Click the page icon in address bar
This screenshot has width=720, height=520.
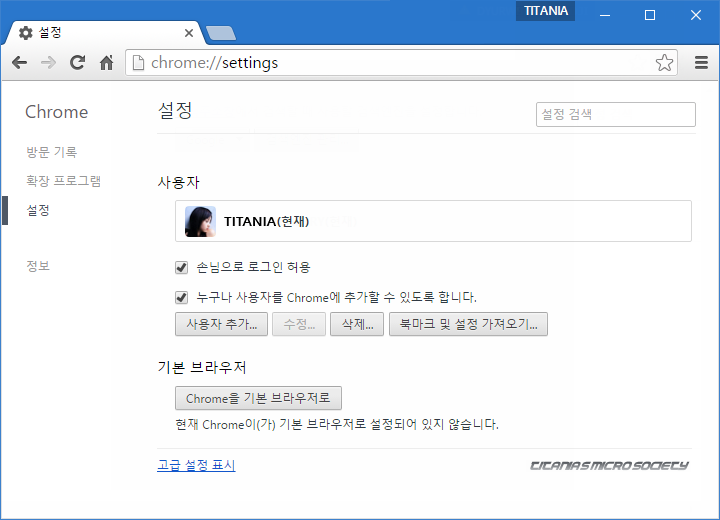coord(138,62)
